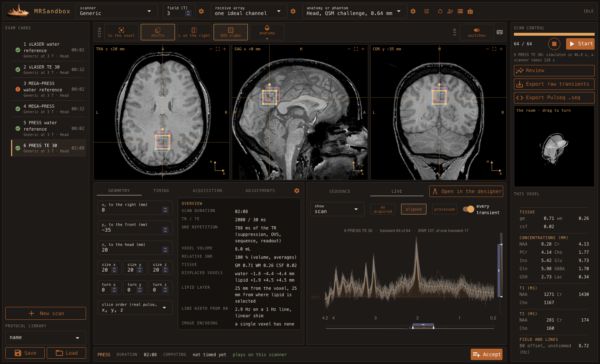Toggle the 'every transient' switch
Screen dimensions: 600x364
[x=468, y=209]
